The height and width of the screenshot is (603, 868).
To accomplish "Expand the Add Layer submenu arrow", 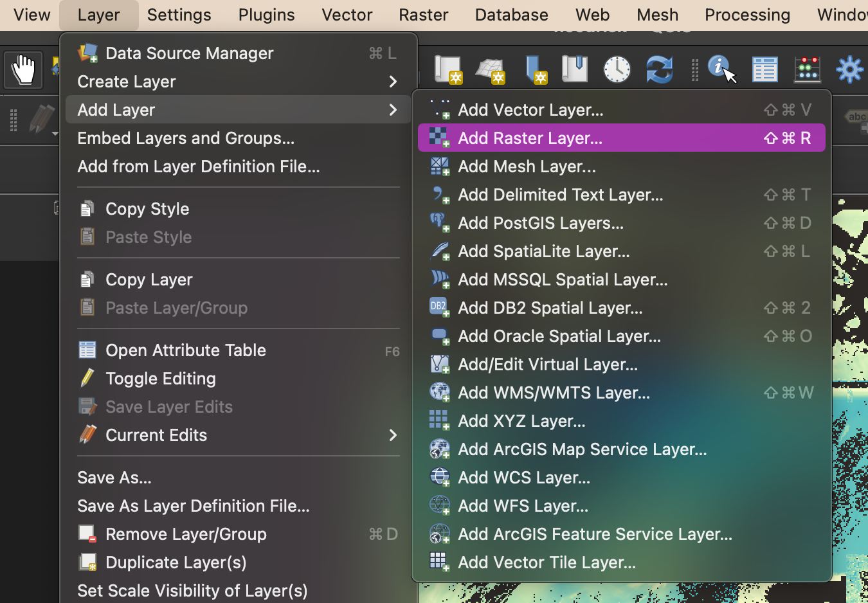I will coord(393,110).
